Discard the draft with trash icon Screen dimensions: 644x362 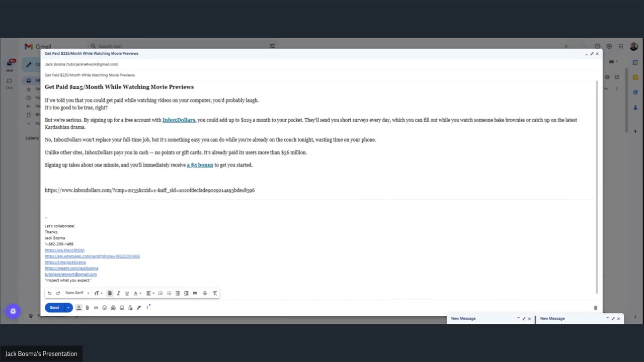pos(595,308)
